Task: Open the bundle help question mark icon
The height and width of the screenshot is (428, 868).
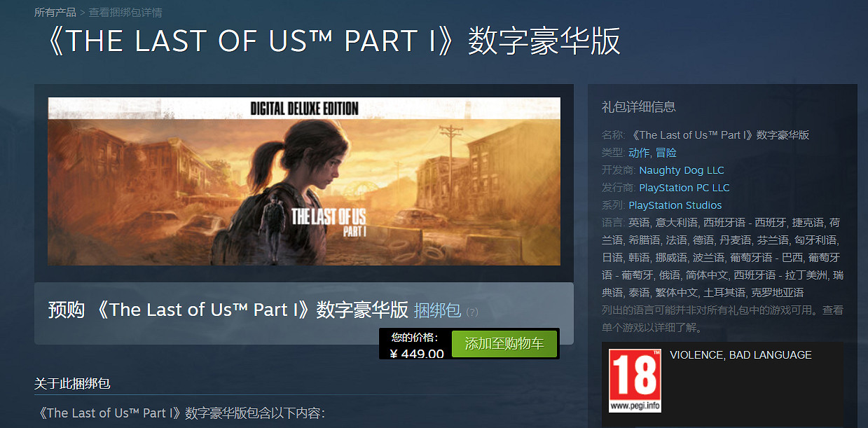Action: point(472,312)
